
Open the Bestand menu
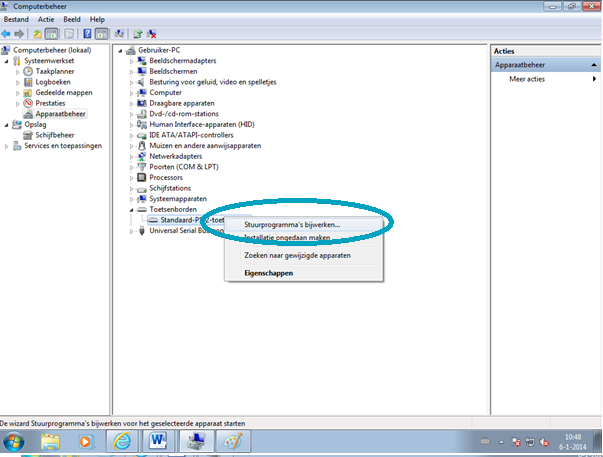coord(16,20)
